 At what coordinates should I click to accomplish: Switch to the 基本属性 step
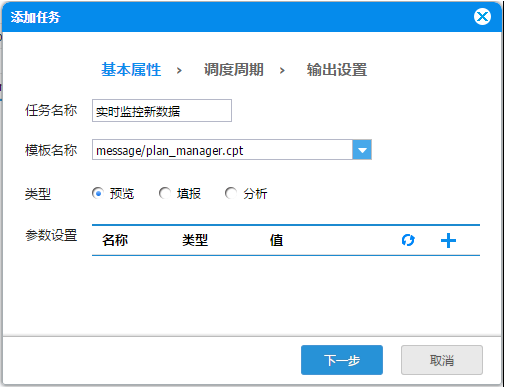131,70
